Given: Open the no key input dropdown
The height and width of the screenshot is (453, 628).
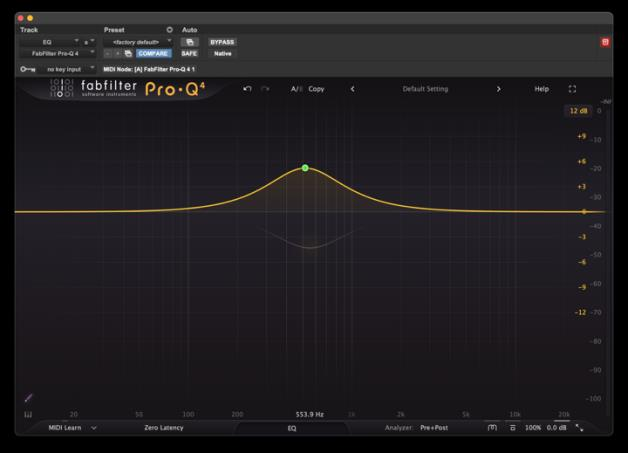Looking at the screenshot, I should tap(67, 69).
